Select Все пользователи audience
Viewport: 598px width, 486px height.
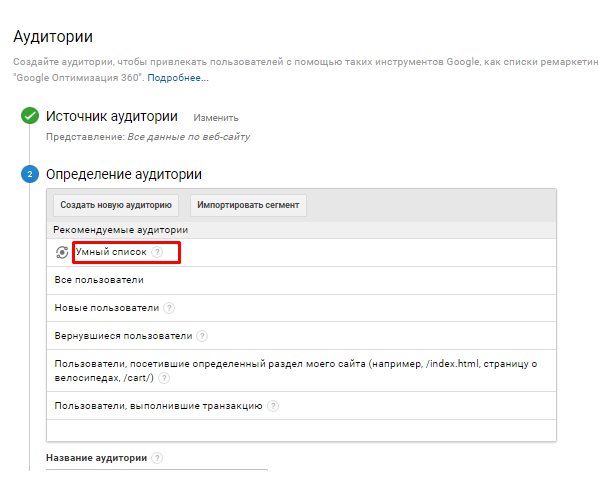pos(301,280)
